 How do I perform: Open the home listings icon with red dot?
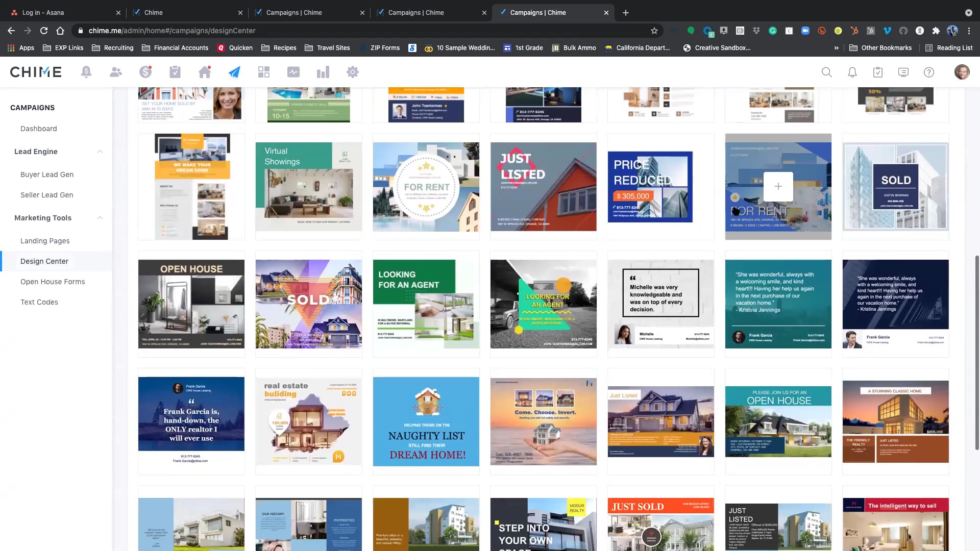204,72
